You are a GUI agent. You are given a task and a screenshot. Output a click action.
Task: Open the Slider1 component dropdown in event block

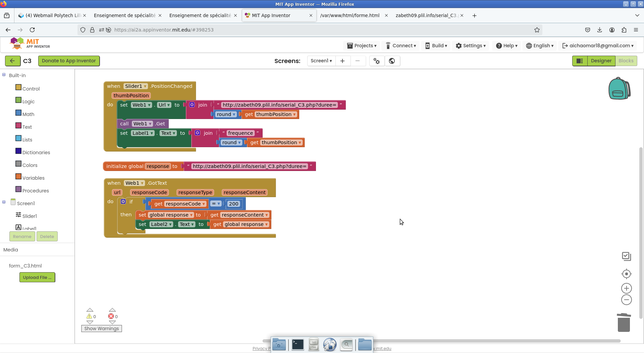click(145, 86)
